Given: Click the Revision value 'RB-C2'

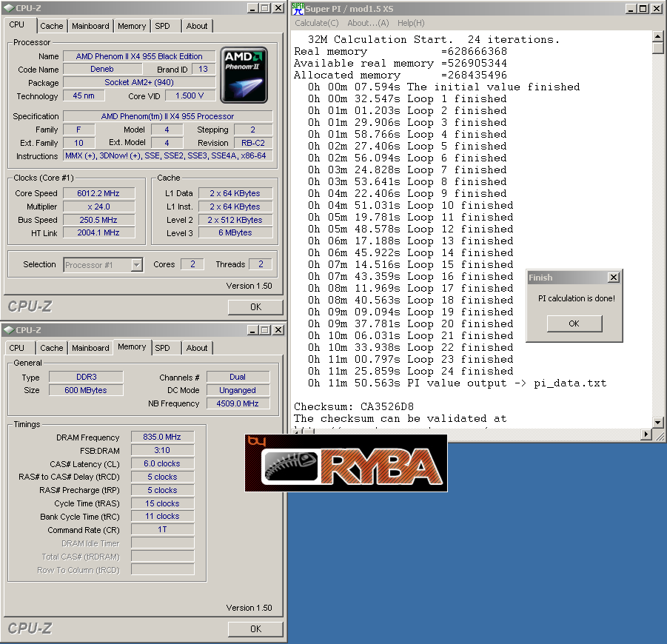Looking at the screenshot, I should pyautogui.click(x=253, y=143).
